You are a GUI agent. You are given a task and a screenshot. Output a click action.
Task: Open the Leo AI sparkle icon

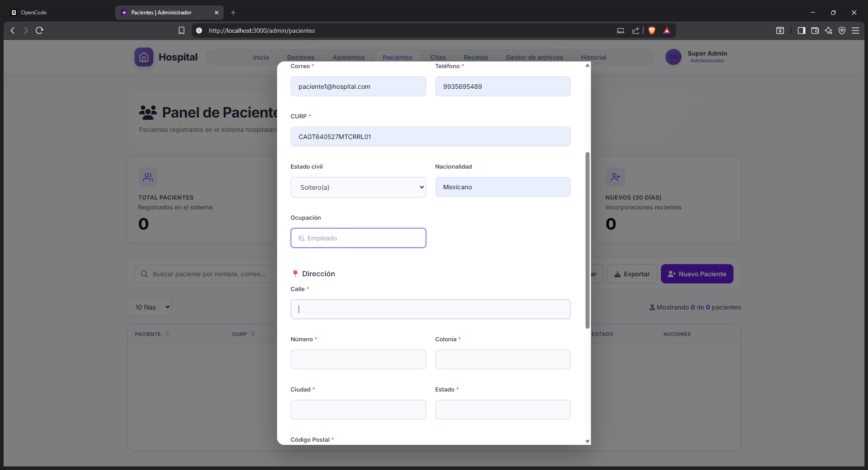(829, 30)
